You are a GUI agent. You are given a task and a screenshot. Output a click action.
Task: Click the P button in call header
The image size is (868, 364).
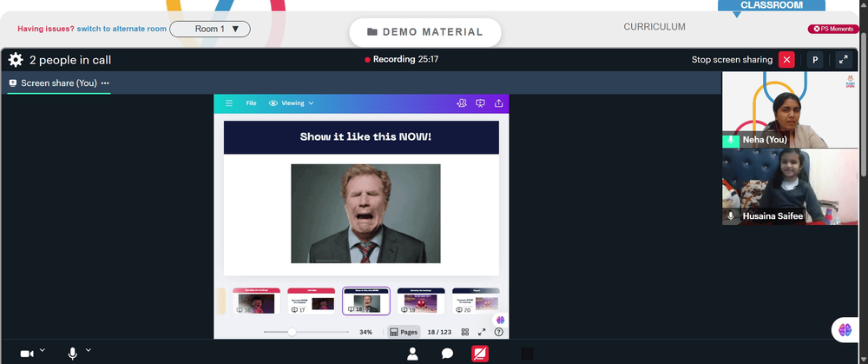coord(815,60)
